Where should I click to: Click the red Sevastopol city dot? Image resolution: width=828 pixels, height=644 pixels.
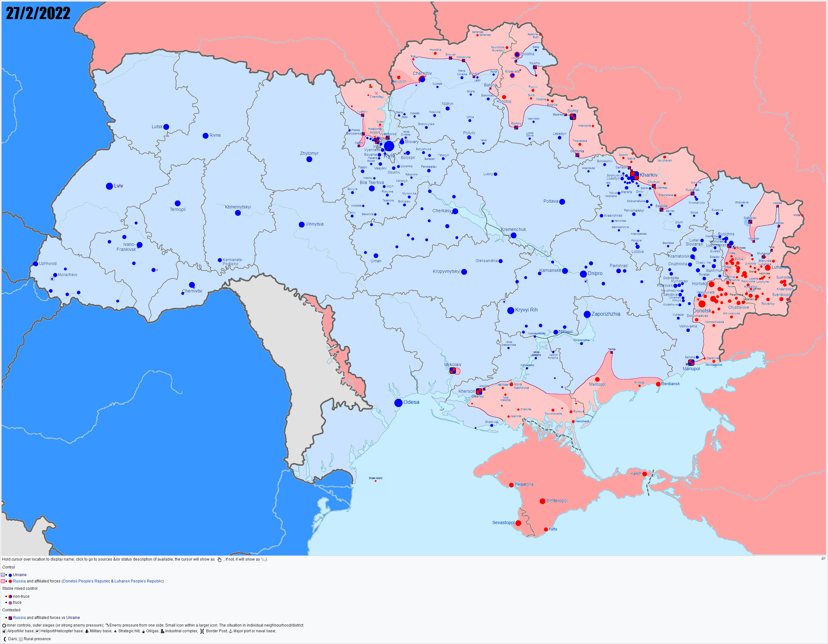pos(518,523)
